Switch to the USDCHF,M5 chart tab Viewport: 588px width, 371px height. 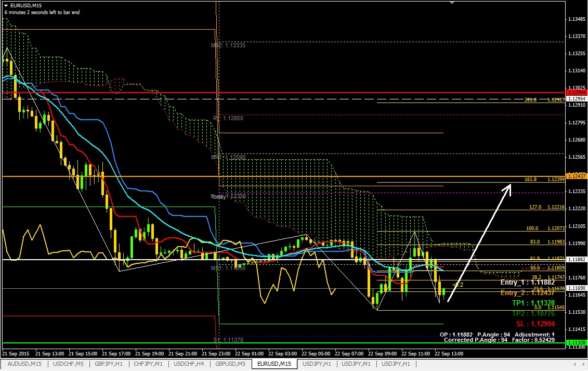68,364
